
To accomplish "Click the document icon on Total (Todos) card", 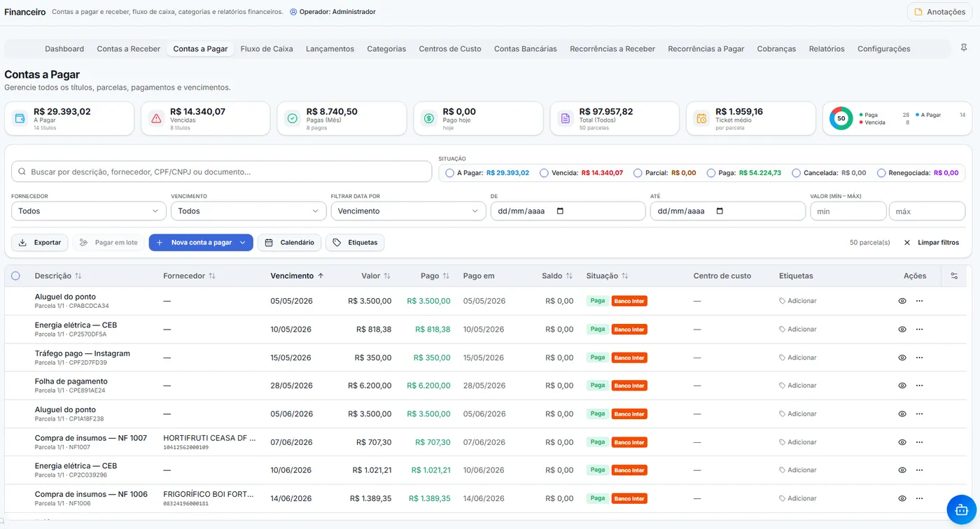I will (565, 118).
